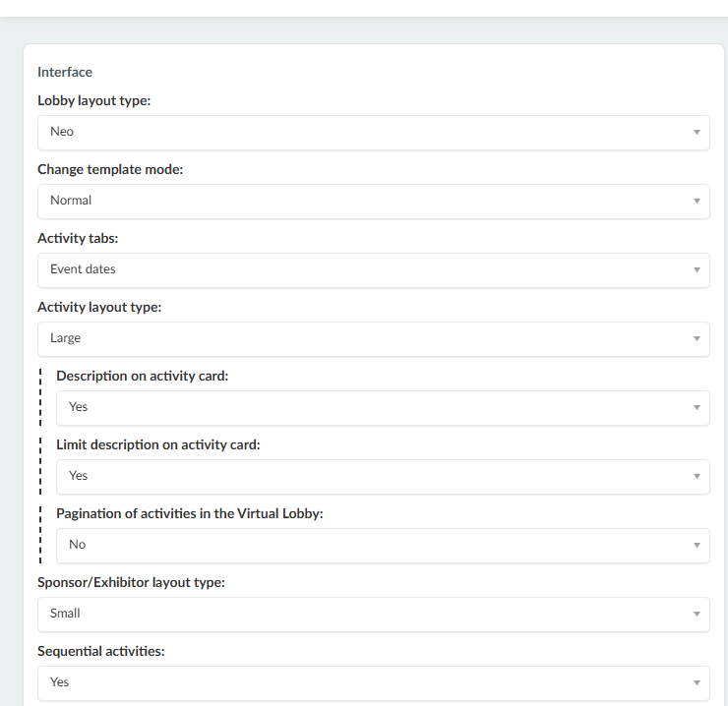Click the arrow in Limit description field
The width and height of the screenshot is (728, 706).
click(x=697, y=477)
